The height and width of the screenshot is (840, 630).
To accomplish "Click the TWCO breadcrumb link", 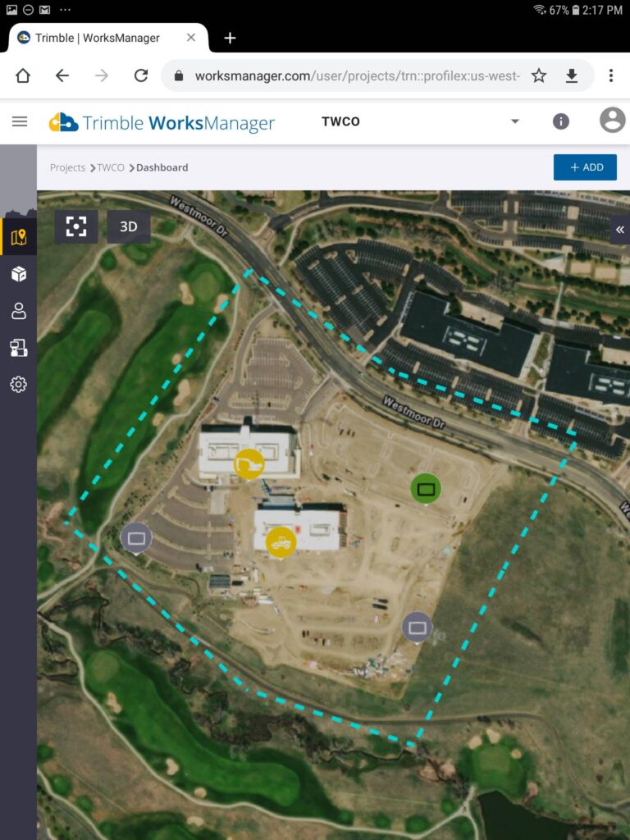I will [111, 167].
